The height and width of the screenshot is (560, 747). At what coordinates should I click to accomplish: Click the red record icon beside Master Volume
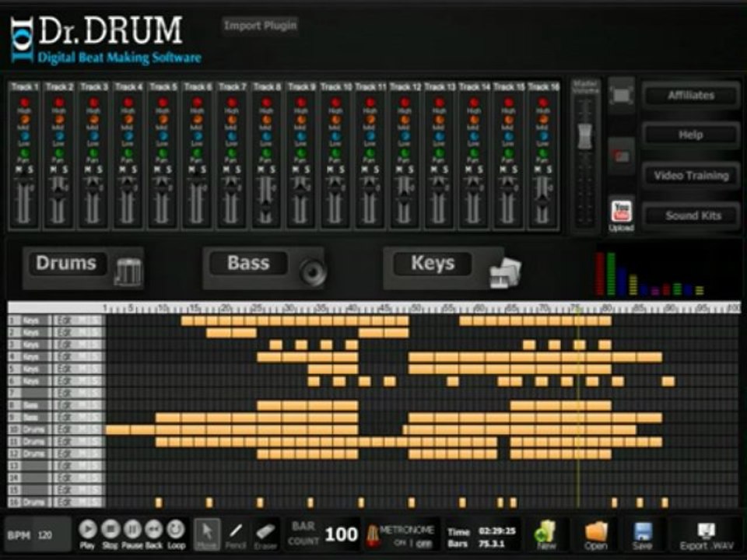click(x=621, y=156)
